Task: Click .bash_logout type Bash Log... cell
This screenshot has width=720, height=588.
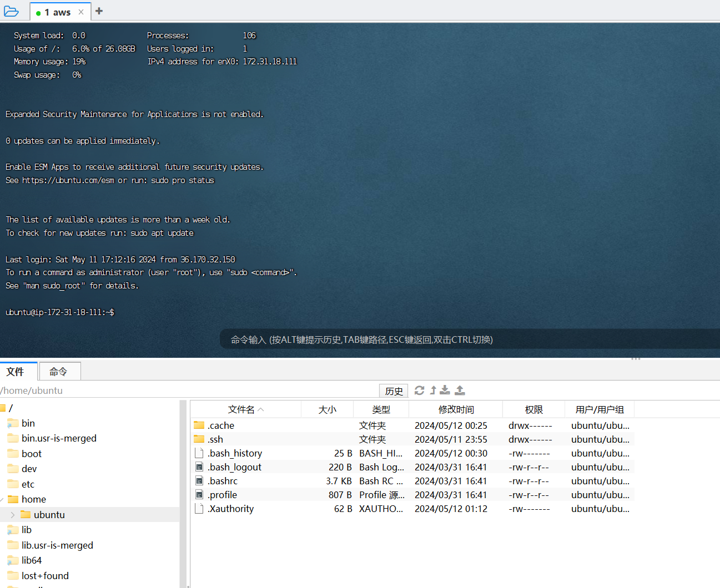Action: tap(381, 467)
